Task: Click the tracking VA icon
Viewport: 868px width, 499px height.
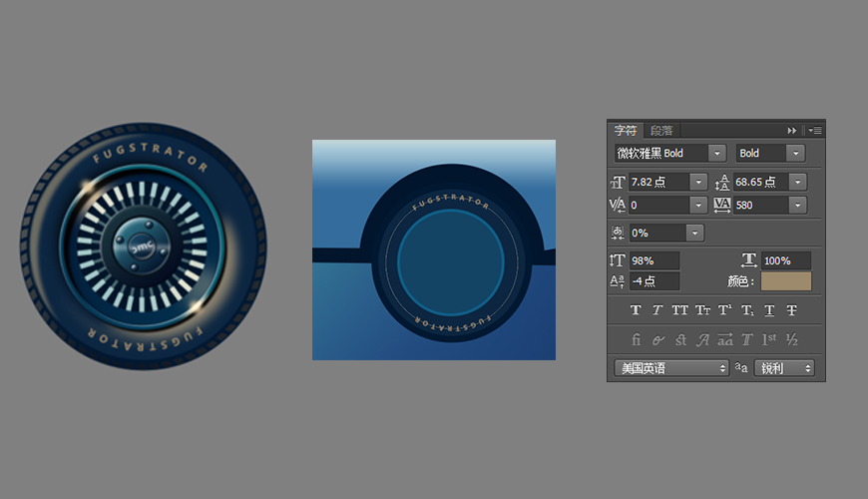Action: coord(722,205)
